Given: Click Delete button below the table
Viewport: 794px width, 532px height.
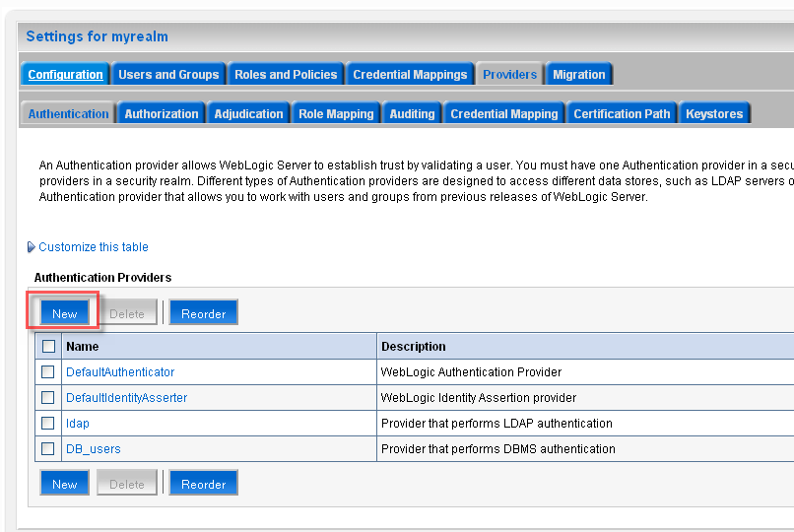Looking at the screenshot, I should click(127, 485).
